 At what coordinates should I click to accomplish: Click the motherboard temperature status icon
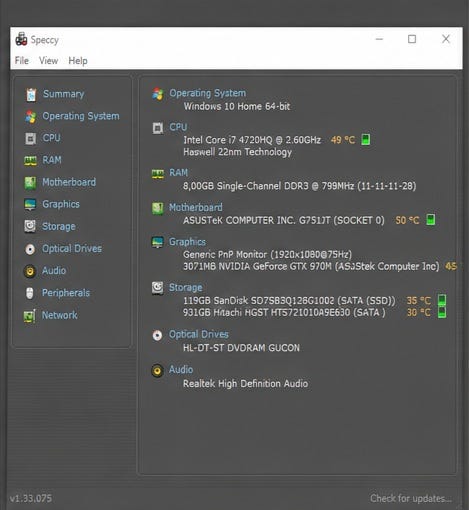[431, 220]
